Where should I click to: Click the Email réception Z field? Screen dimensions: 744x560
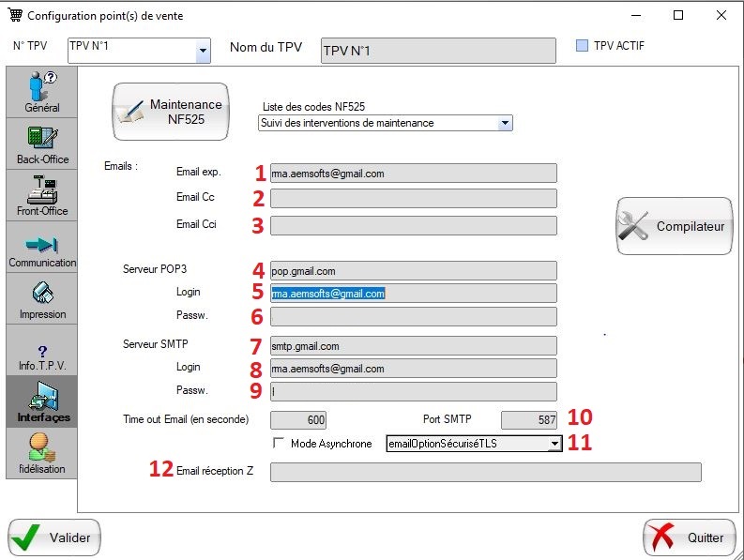pyautogui.click(x=485, y=472)
